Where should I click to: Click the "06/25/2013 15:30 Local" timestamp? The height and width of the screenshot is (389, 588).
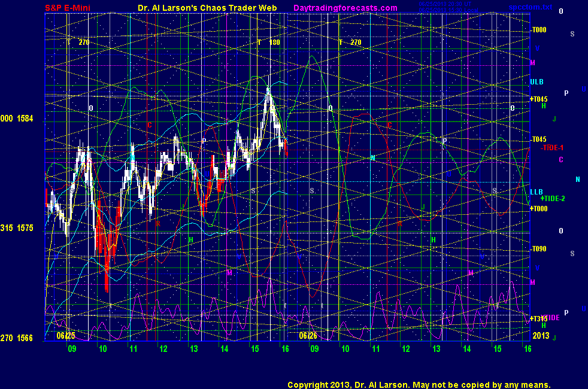coord(448,10)
